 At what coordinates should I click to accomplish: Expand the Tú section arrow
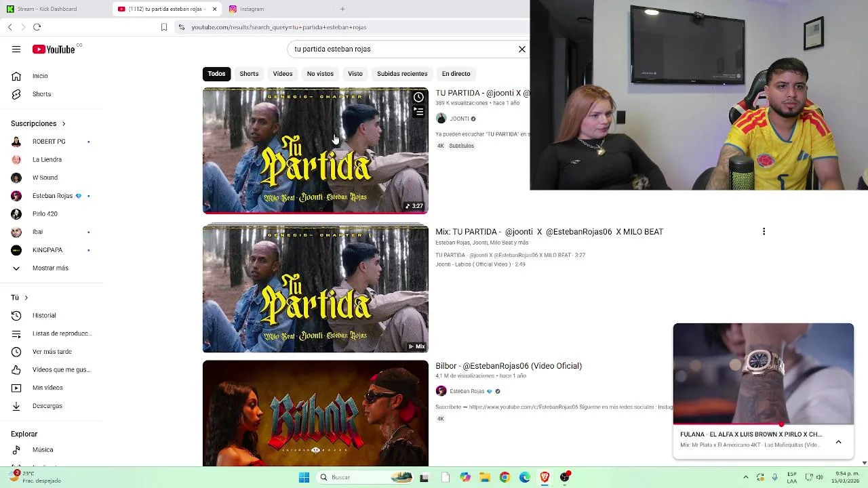(26, 298)
